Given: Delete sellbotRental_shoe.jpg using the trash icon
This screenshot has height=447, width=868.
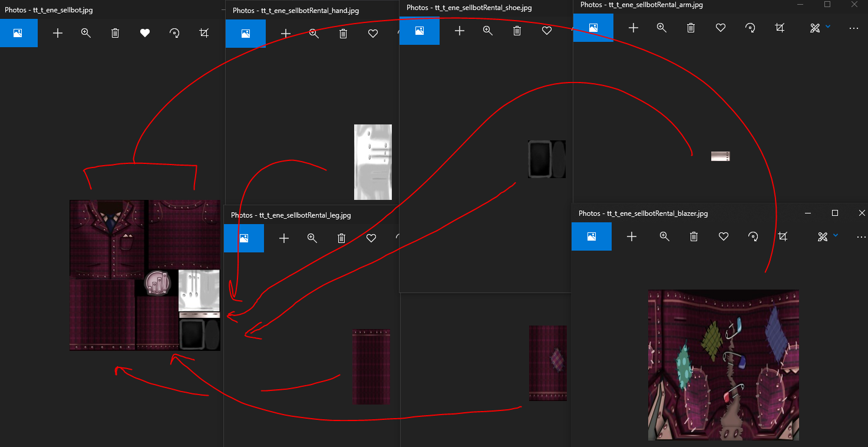Looking at the screenshot, I should pyautogui.click(x=517, y=31).
